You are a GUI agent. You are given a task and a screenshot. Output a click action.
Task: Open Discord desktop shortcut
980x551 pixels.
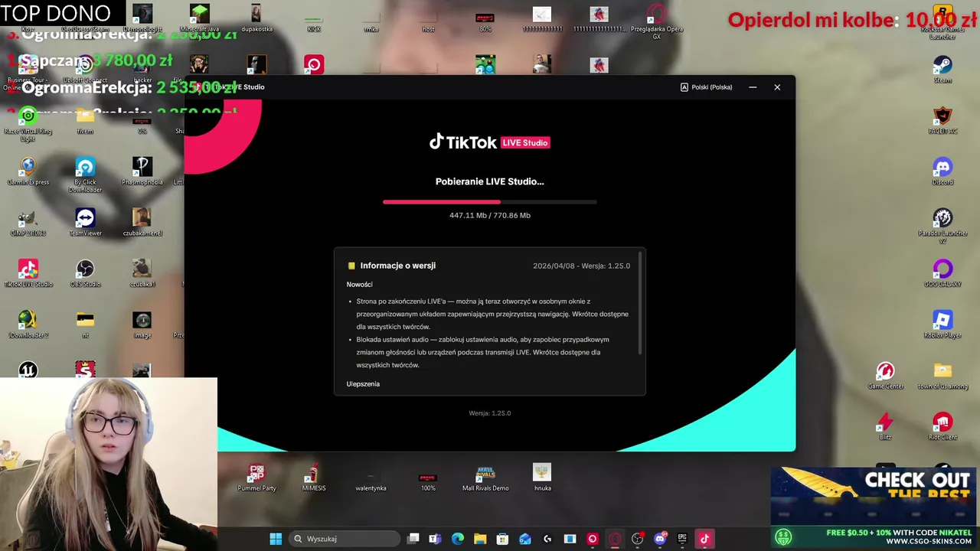click(942, 171)
